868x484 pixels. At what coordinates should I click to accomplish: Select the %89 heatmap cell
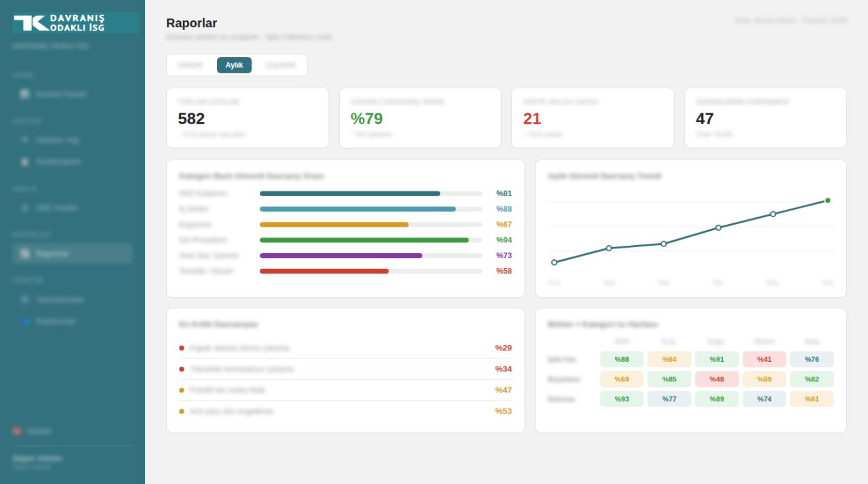coord(717,398)
